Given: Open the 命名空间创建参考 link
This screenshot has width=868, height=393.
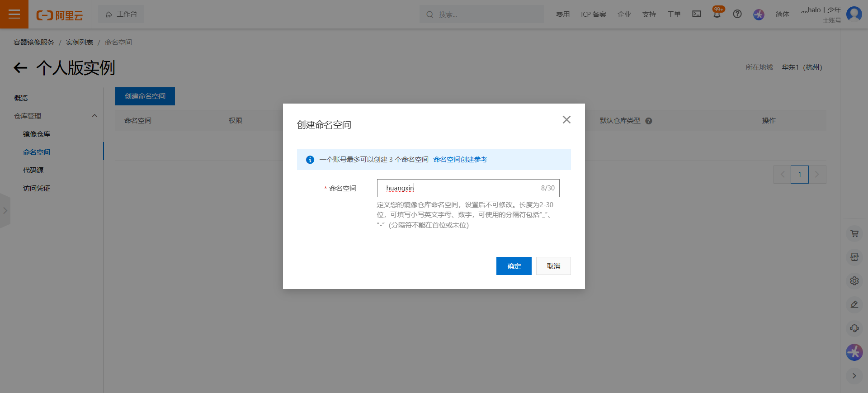Looking at the screenshot, I should (460, 160).
